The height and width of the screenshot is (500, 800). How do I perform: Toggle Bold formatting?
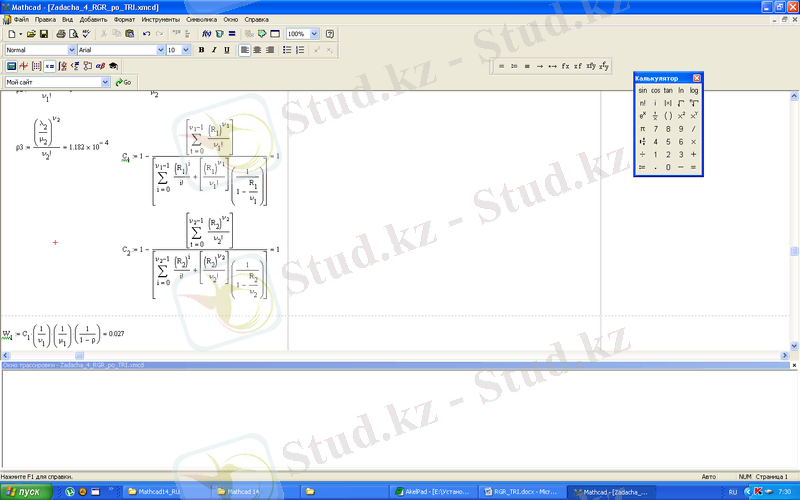[202, 50]
